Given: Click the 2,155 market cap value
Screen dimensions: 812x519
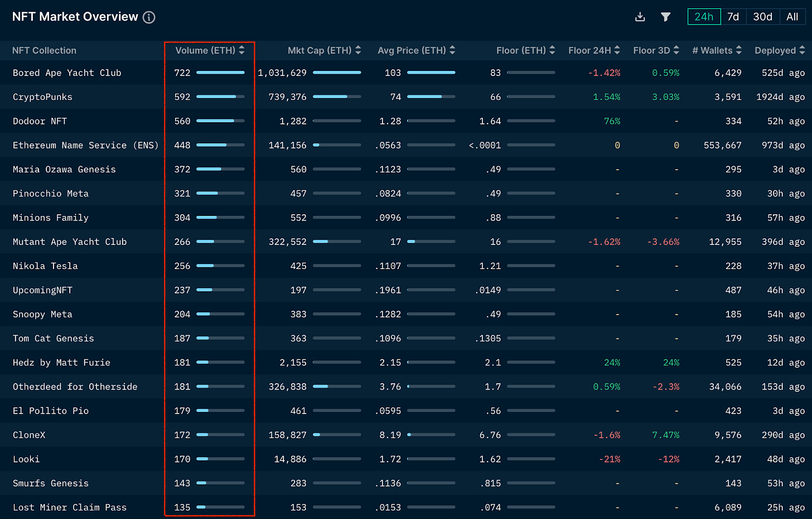Looking at the screenshot, I should pos(293,363).
